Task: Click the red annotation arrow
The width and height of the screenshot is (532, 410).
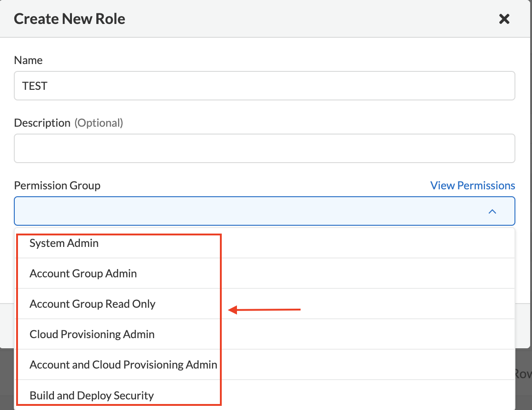Action: [x=265, y=310]
